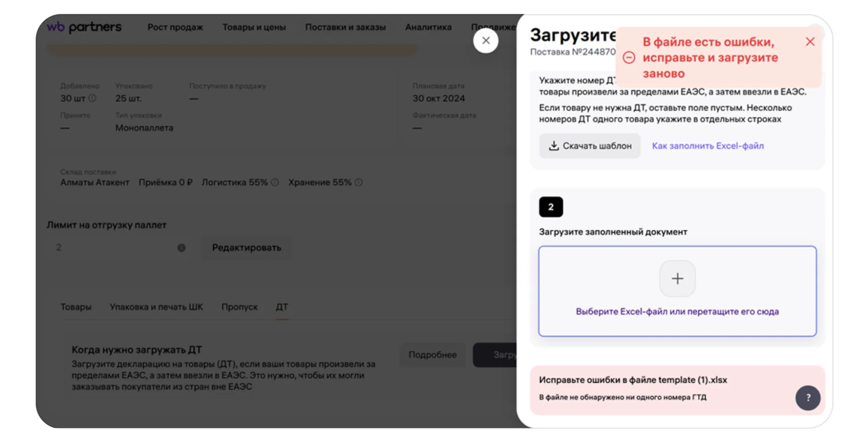Show info icon beside Хранение 55%
Image resolution: width=868 pixels, height=442 pixels.
(359, 182)
